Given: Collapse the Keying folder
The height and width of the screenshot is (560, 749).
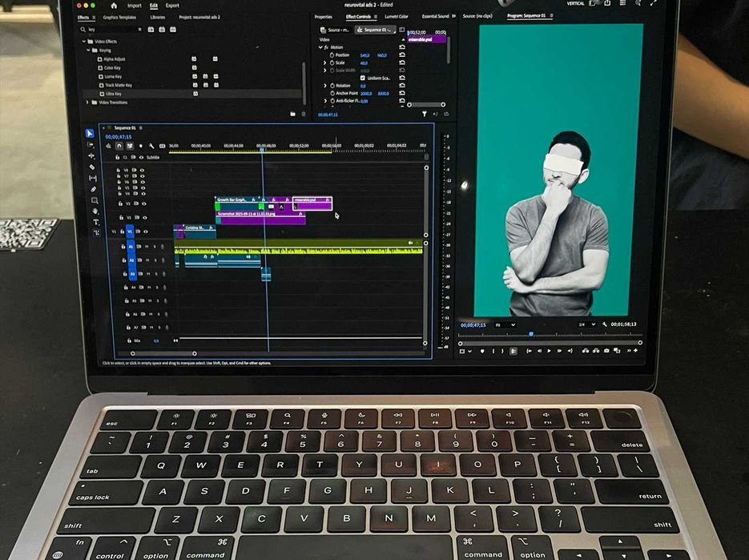Looking at the screenshot, I should [x=88, y=50].
